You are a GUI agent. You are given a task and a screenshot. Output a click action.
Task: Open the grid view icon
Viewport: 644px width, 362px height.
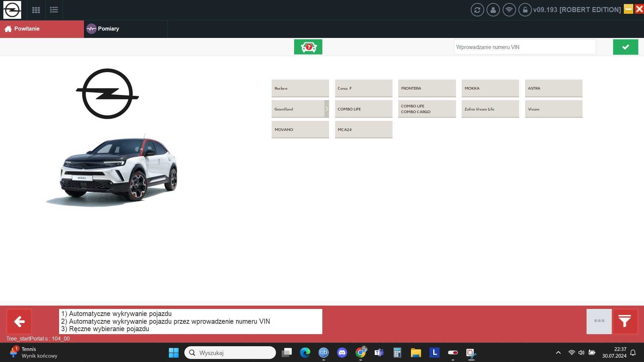(x=36, y=10)
